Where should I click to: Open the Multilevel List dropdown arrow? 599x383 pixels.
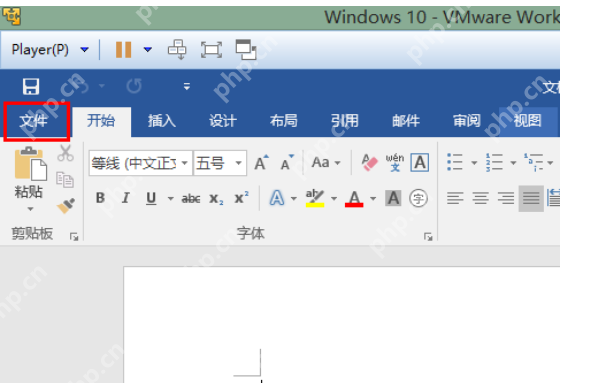pyautogui.click(x=550, y=163)
